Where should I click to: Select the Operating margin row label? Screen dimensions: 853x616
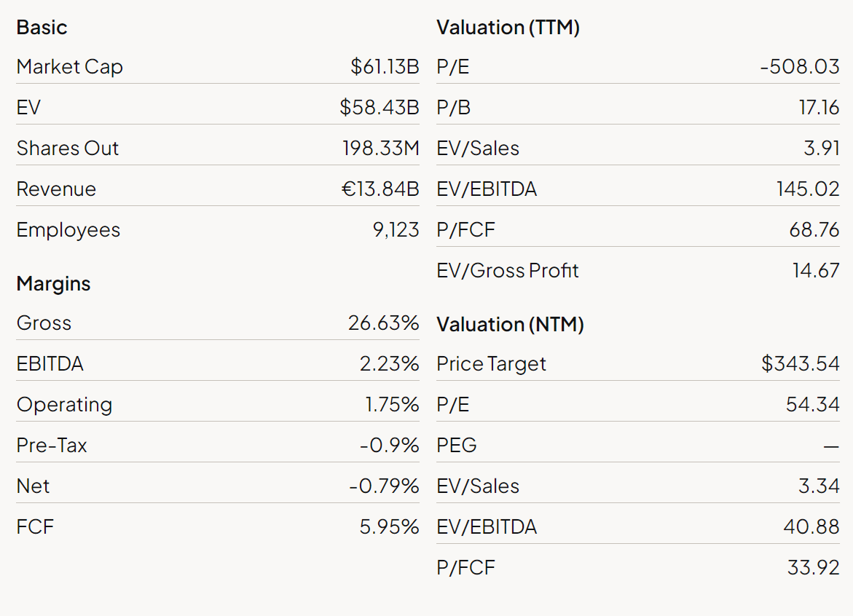click(x=64, y=405)
